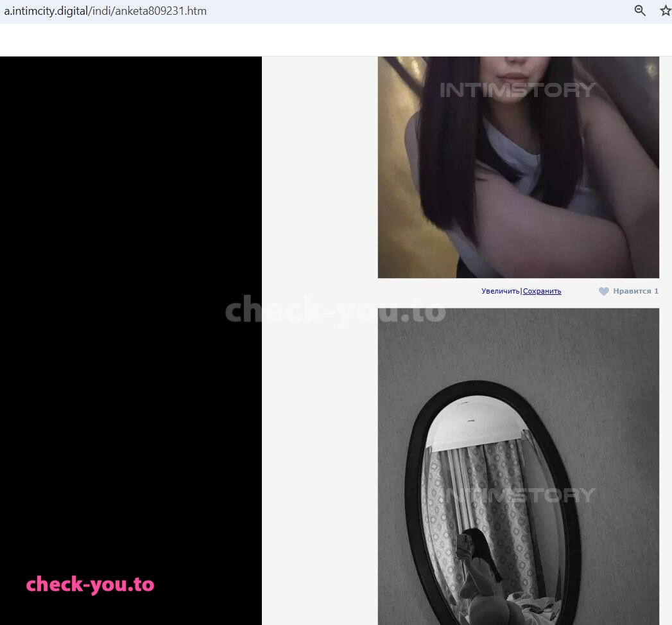Screen dimensions: 672x625
Task: Click the INTIMSTORY watermark on the mirror photo
Action: click(519, 495)
